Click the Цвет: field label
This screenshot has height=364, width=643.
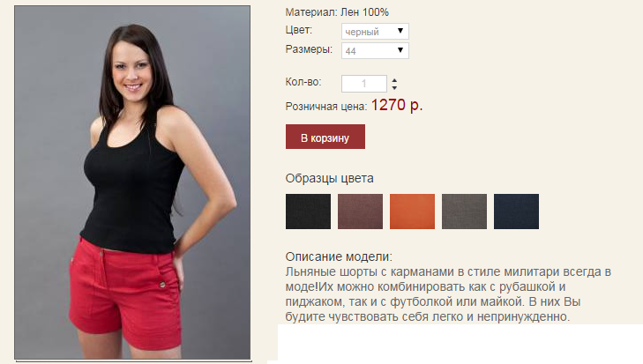(298, 30)
